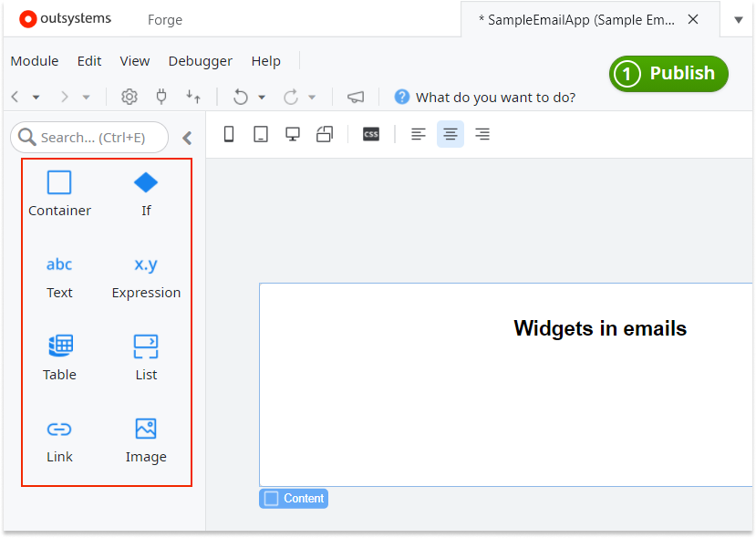The height and width of the screenshot is (538, 756).
Task: Open the CSS editor icon
Action: coord(370,133)
